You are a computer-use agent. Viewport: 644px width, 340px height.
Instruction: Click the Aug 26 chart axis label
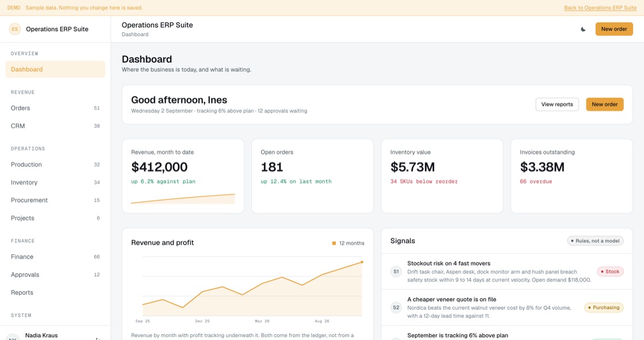[321, 321]
